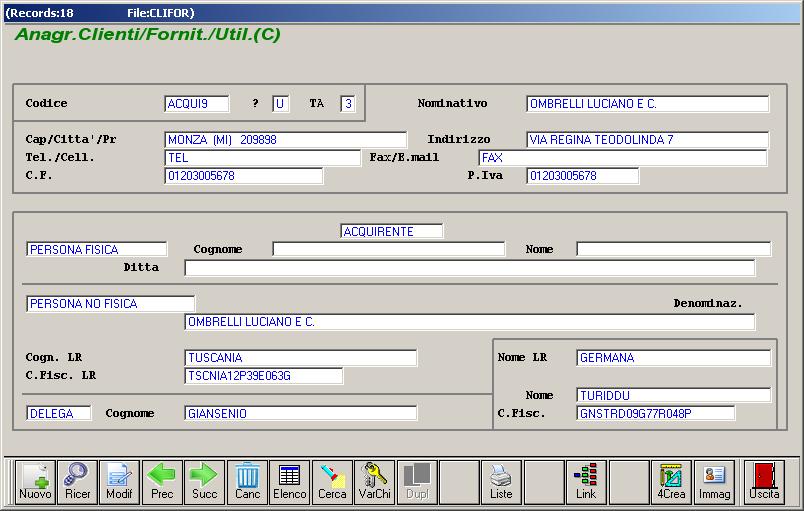This screenshot has width=804, height=511.
Task: Click the empty Cognome field
Action: tap(384, 249)
